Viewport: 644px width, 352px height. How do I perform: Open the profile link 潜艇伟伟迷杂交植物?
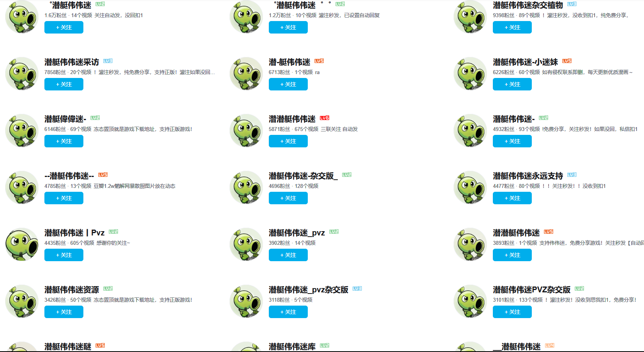pos(528,5)
